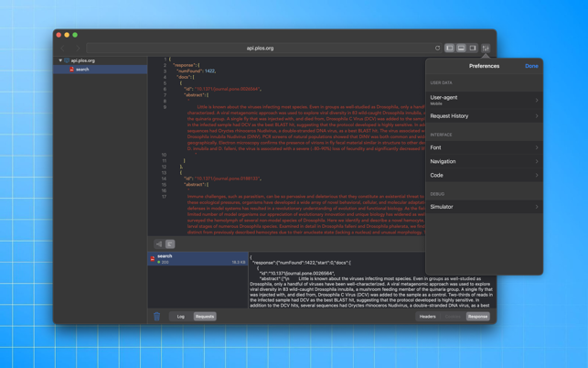Click the 18.3 KB size label
This screenshot has height=368, width=588.
[x=239, y=262]
